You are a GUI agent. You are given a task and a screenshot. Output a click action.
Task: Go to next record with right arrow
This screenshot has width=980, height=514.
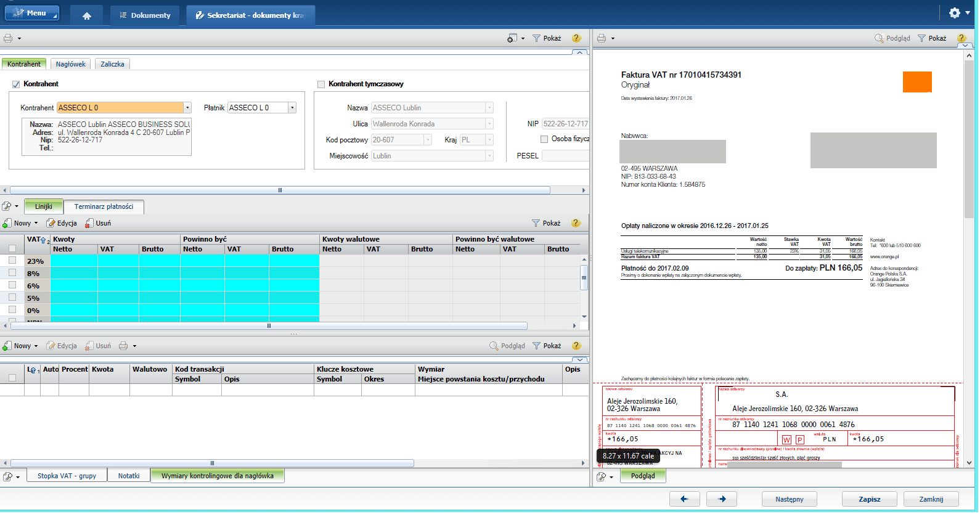(x=722, y=499)
